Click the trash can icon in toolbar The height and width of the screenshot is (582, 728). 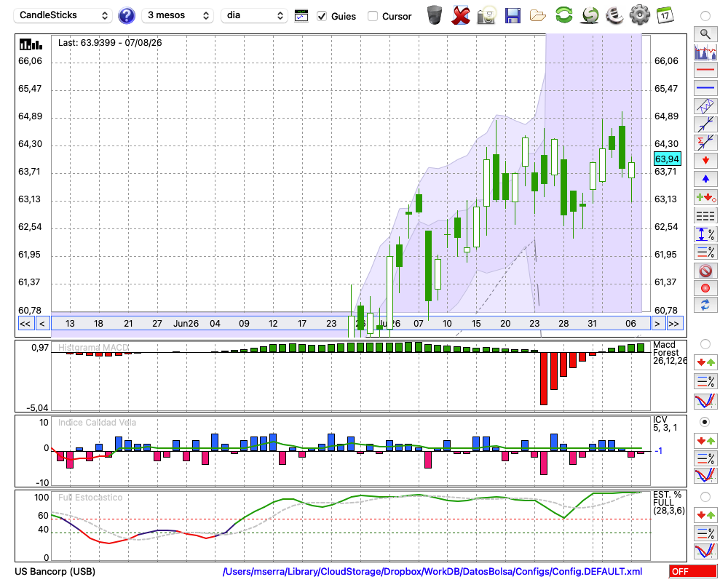click(x=435, y=15)
